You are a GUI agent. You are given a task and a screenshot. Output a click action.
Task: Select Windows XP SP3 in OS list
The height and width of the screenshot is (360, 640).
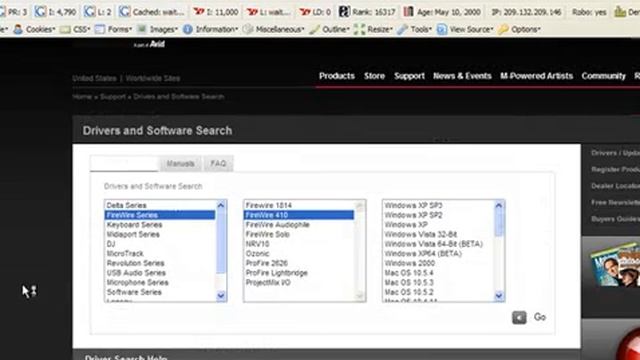pos(438,205)
